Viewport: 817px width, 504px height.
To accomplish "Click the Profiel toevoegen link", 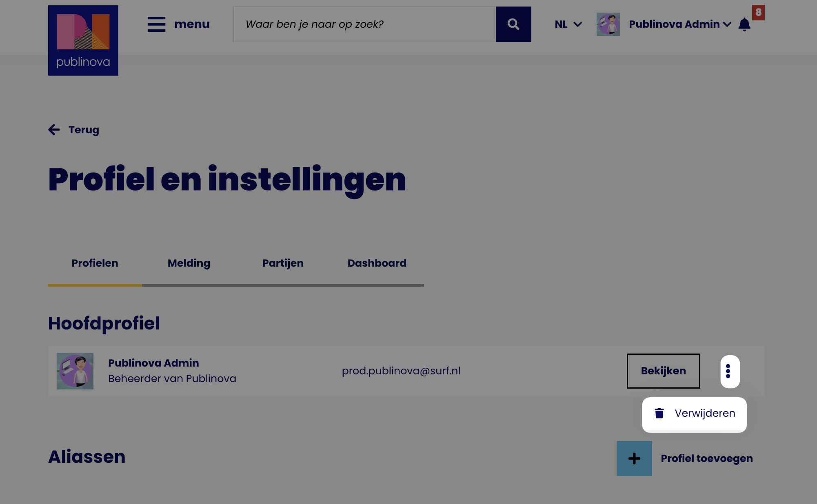I will 706,458.
